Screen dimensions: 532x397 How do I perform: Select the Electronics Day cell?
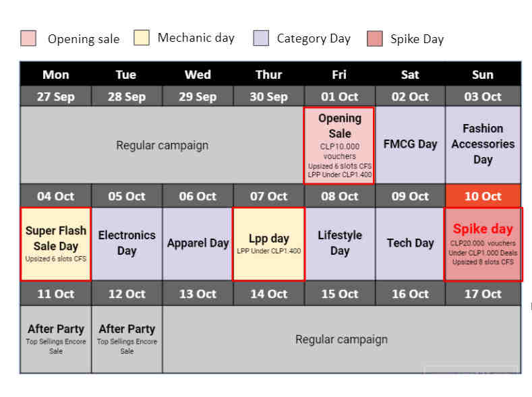127,244
